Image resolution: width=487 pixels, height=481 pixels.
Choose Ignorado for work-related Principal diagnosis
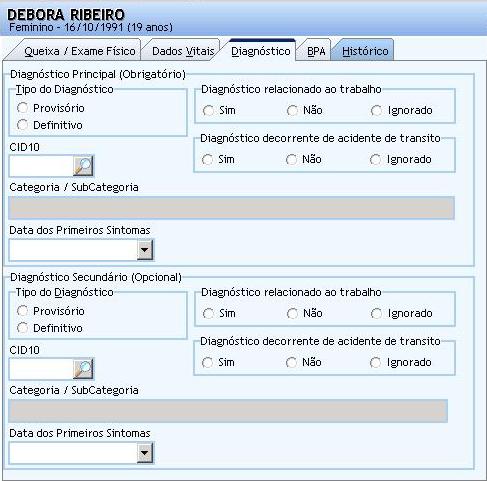click(x=376, y=110)
